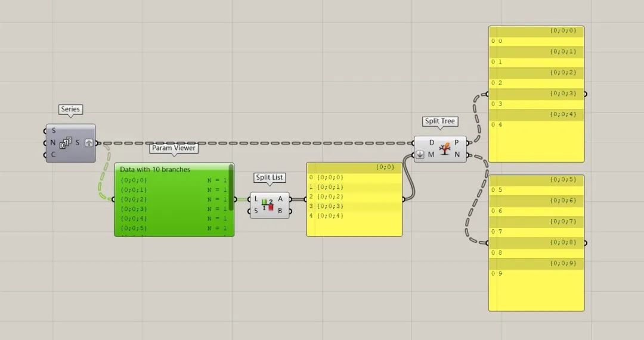Image resolution: width=644 pixels, height=340 pixels.
Task: Select the Split List label tag
Action: [x=270, y=177]
